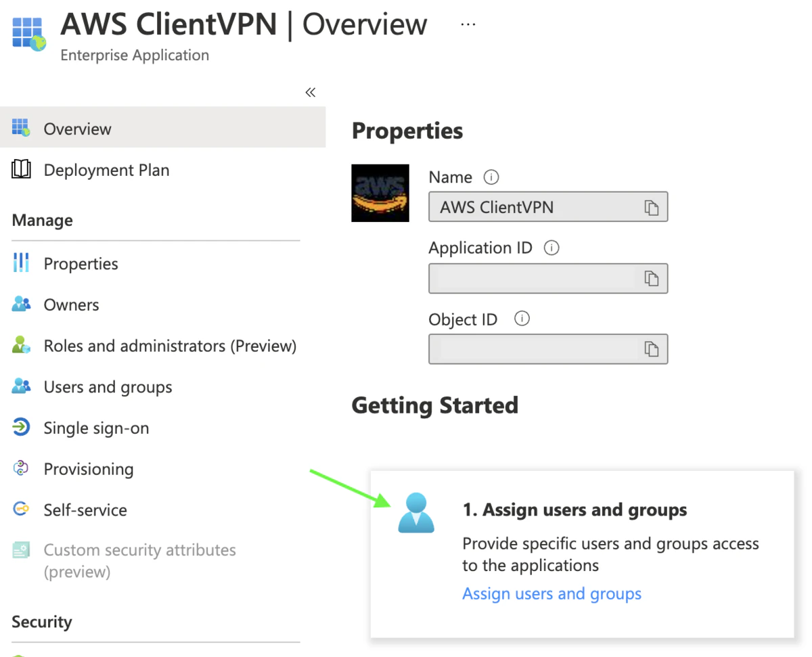The width and height of the screenshot is (812, 657).
Task: Click the Application ID text field
Action: pyautogui.click(x=548, y=278)
